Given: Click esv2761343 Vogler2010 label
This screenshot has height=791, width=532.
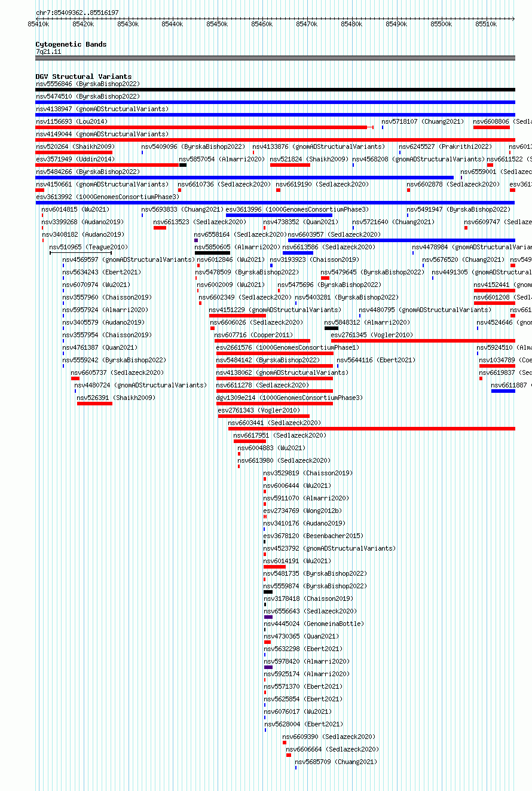Looking at the screenshot, I should coord(259,410).
